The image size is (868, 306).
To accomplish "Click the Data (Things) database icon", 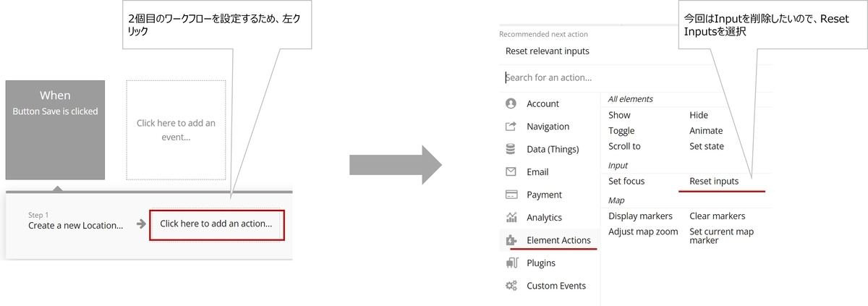I will click(511, 149).
